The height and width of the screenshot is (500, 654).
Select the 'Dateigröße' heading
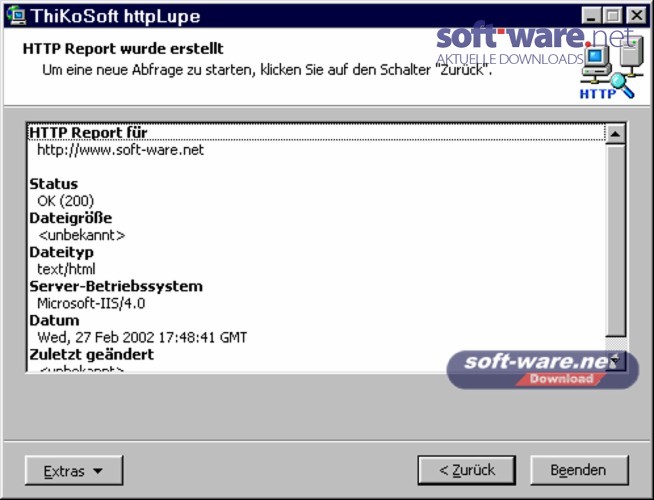pyautogui.click(x=70, y=218)
